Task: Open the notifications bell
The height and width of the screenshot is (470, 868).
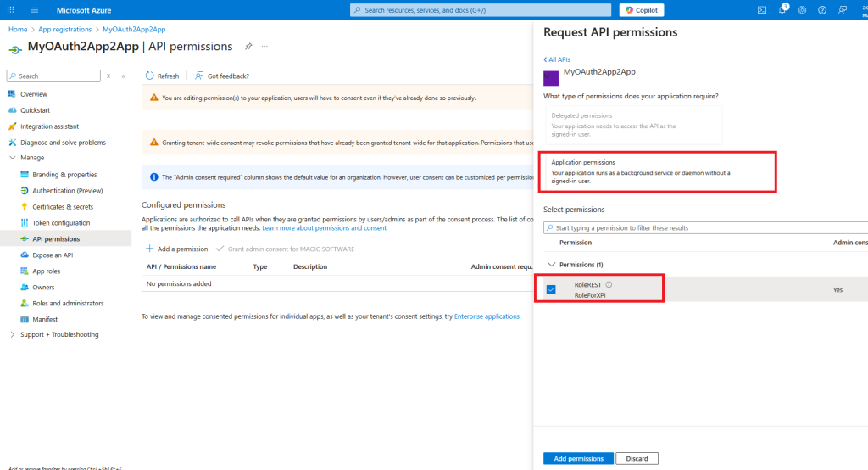Action: point(782,10)
